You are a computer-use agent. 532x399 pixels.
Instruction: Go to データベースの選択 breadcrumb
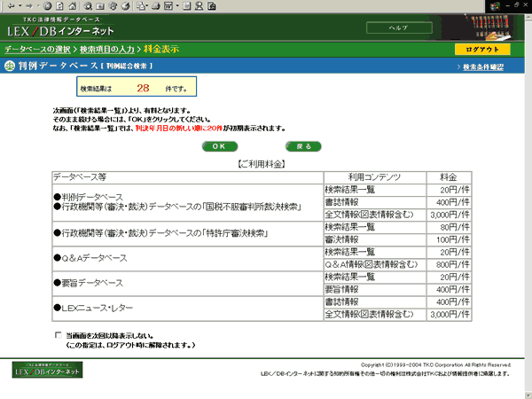(37, 50)
